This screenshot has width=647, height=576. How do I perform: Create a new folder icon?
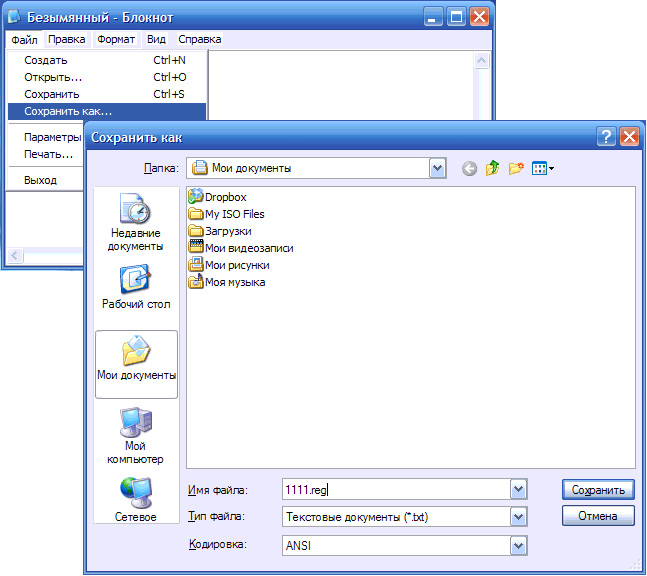tap(516, 168)
